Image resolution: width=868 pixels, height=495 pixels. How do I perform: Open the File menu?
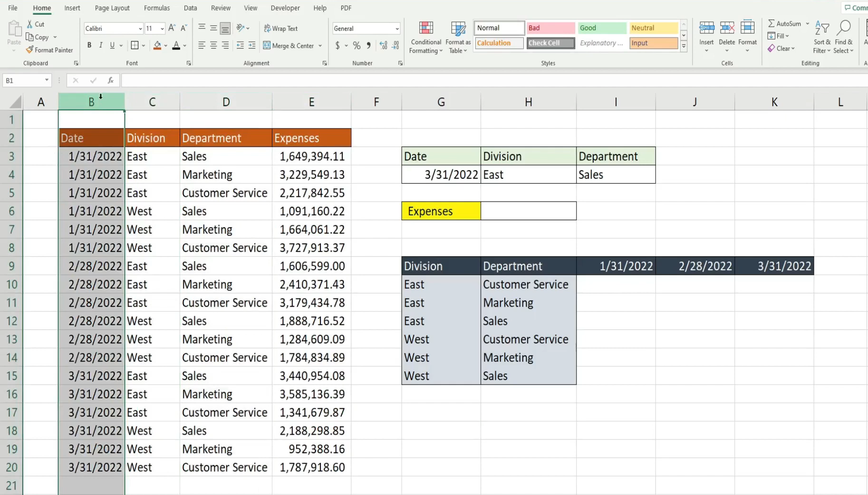(13, 8)
